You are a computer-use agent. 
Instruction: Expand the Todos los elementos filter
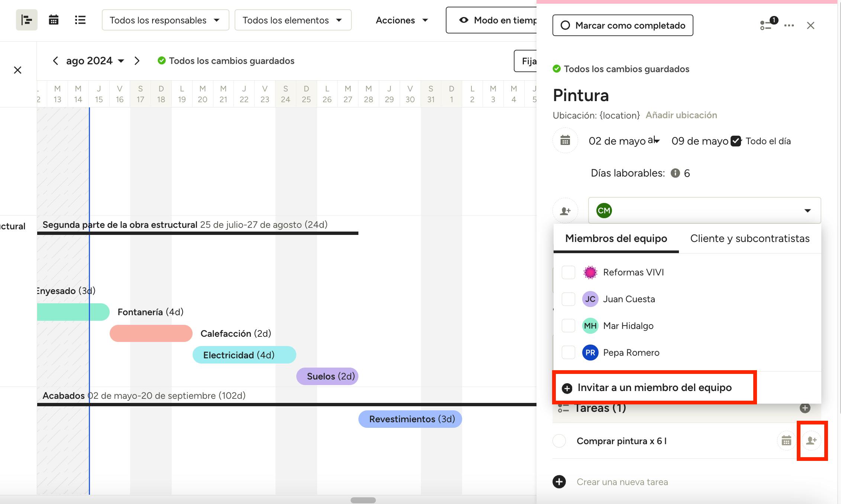tap(293, 20)
